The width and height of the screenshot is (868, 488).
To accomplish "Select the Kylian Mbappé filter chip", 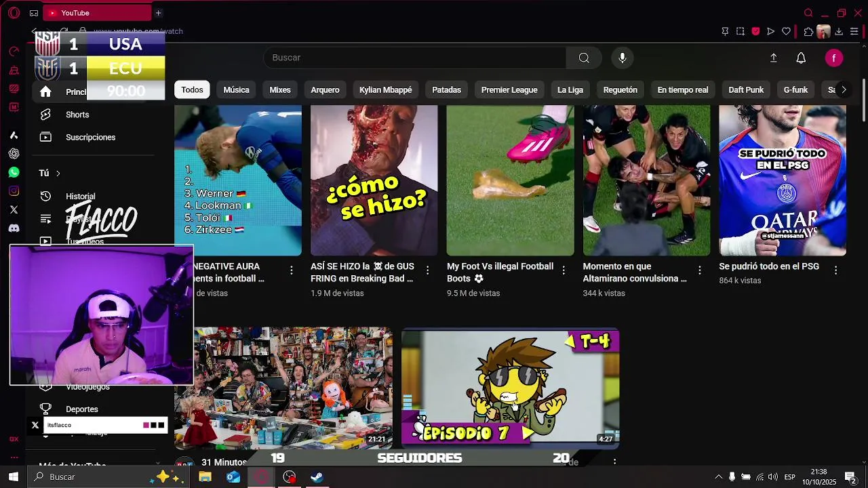I will tap(386, 89).
